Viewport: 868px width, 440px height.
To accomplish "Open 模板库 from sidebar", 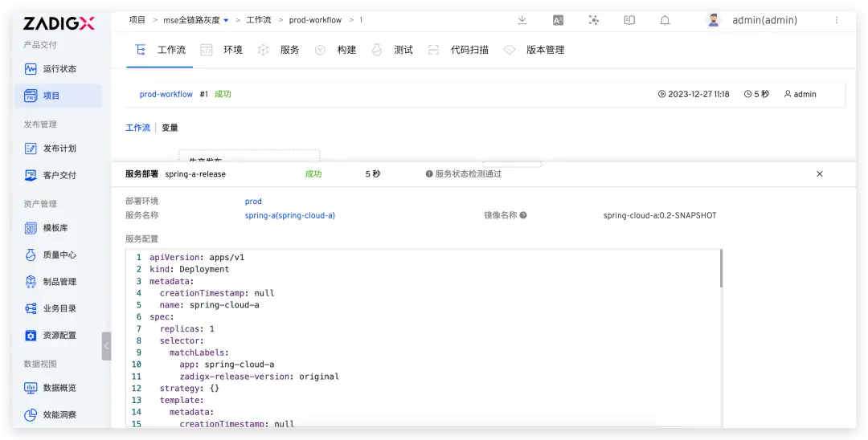I will click(57, 228).
